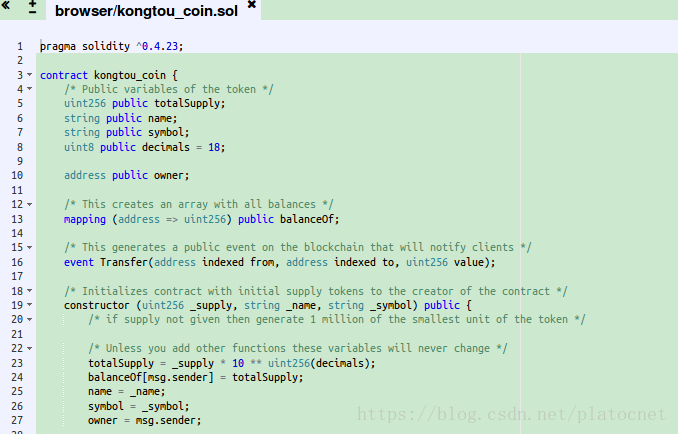The image size is (678, 434).
Task: Close the kongtou_coin.sol tab
Action: pyautogui.click(x=252, y=5)
